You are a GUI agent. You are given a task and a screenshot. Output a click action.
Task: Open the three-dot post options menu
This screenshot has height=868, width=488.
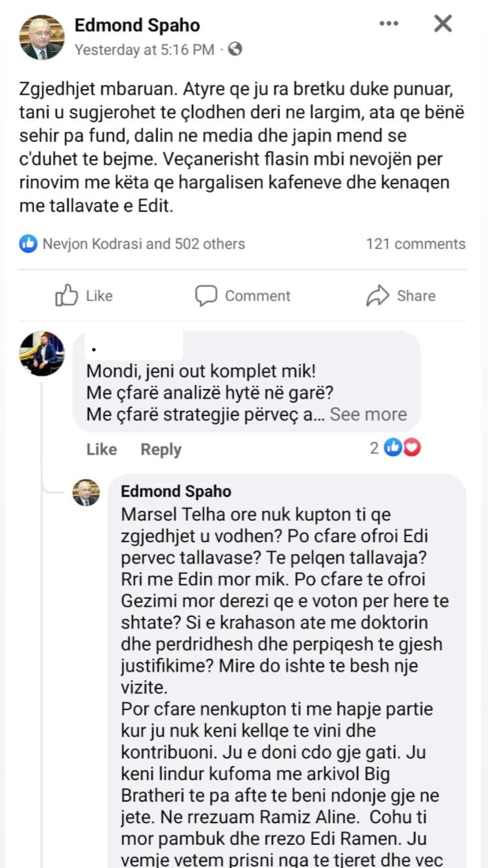coord(389,24)
